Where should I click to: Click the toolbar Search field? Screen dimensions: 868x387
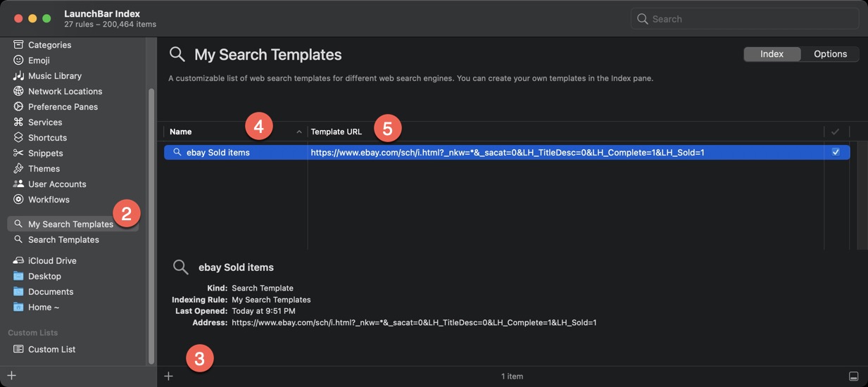(x=745, y=19)
